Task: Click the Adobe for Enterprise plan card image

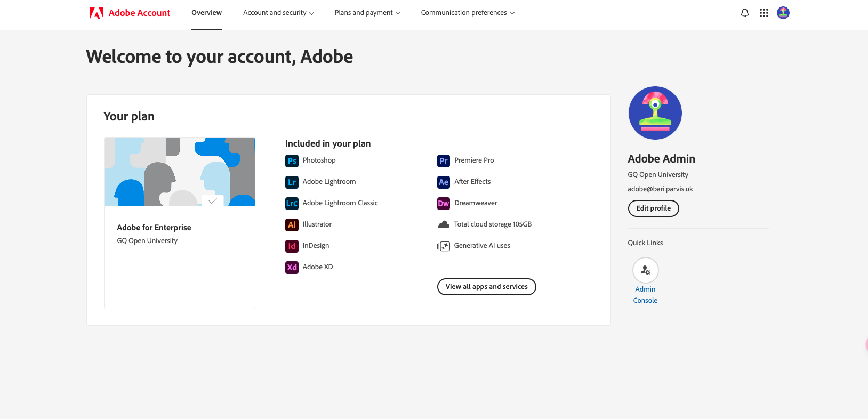Action: 180,172
